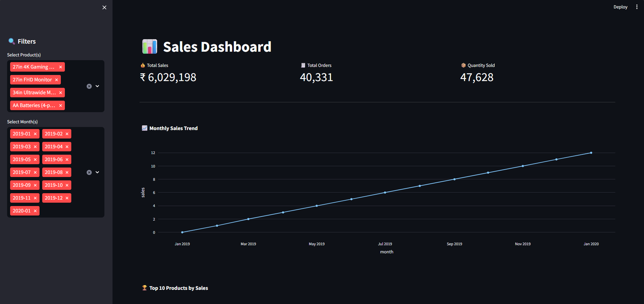Click the 27in FHD Monitor tag text
This screenshot has height=304, width=644.
click(32, 80)
